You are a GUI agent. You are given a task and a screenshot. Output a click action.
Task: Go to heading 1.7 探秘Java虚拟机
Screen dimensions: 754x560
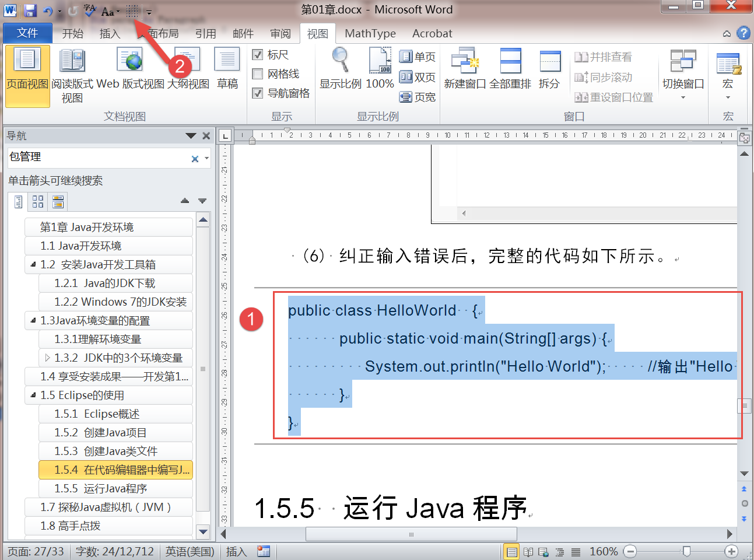(x=108, y=507)
